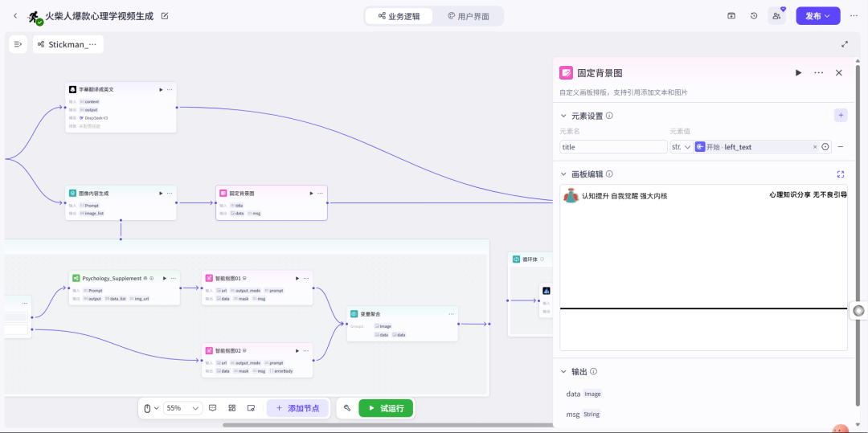The width and height of the screenshot is (868, 433).
Task: Close the 固定背景图 settings panel
Action: (838, 72)
